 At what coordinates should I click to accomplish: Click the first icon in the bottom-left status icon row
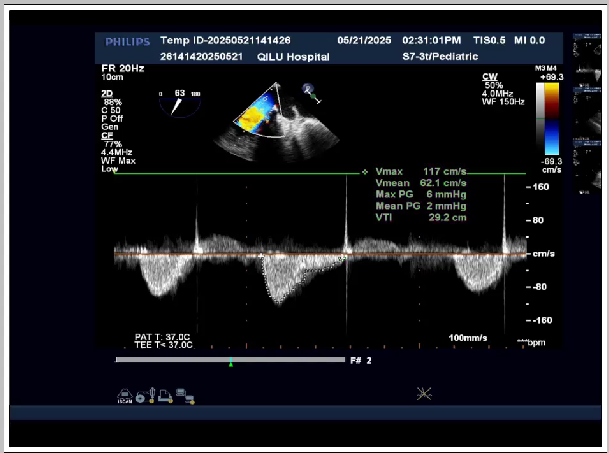124,393
